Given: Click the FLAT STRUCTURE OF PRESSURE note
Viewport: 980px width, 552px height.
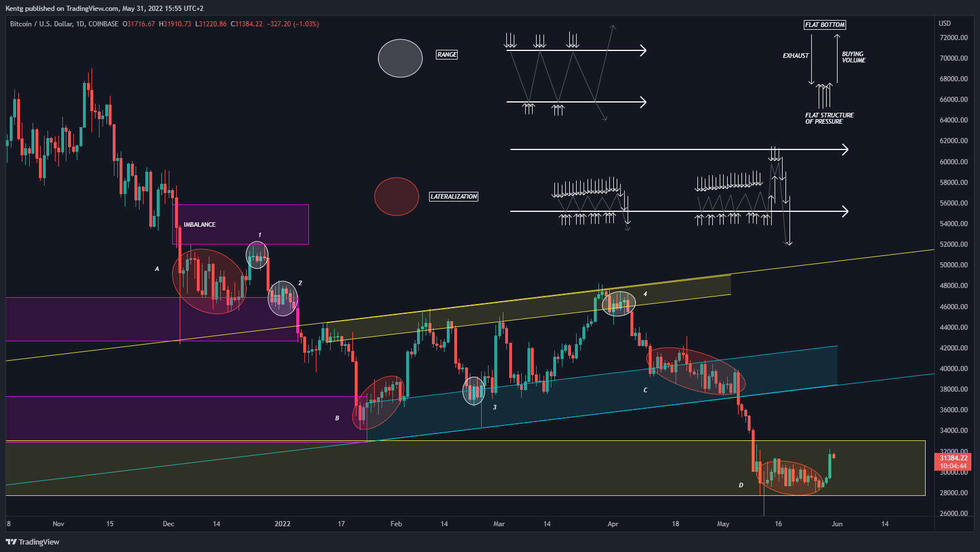Looking at the screenshot, I should coord(830,119).
